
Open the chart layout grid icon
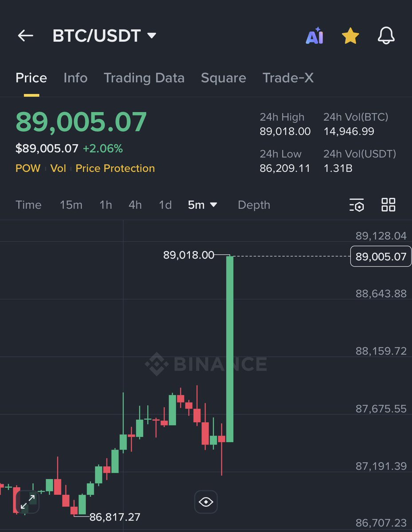(x=388, y=205)
